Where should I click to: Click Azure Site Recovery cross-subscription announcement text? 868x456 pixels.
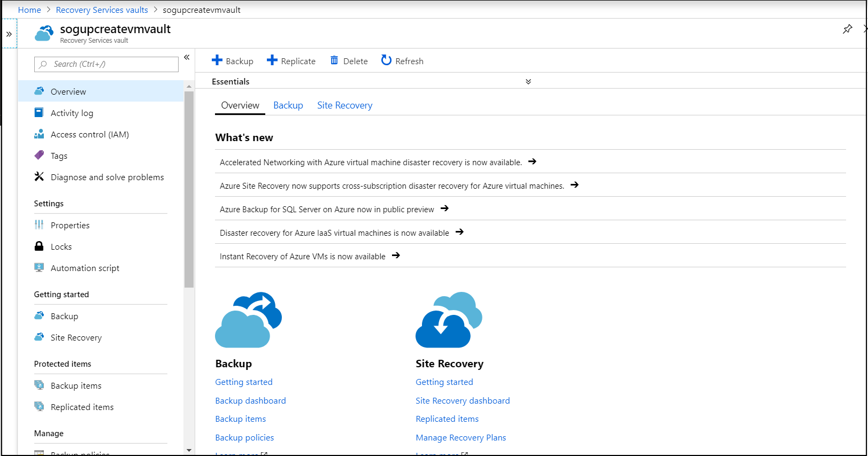392,186
